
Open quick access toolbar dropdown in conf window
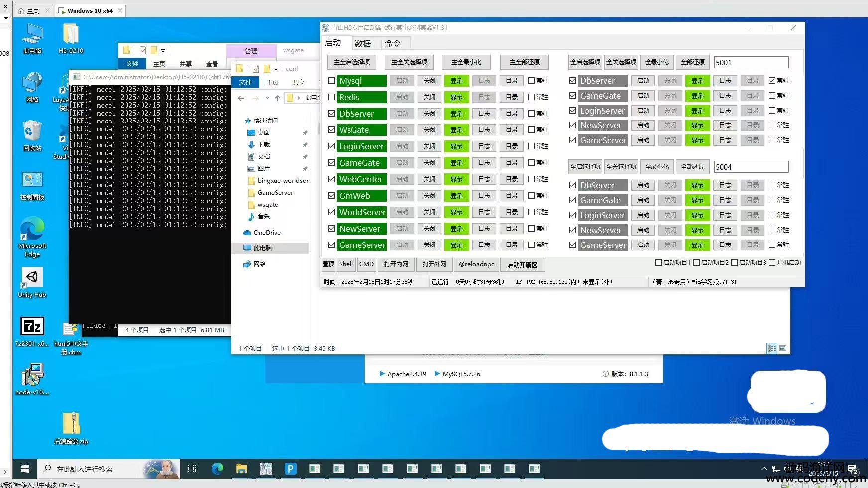276,69
